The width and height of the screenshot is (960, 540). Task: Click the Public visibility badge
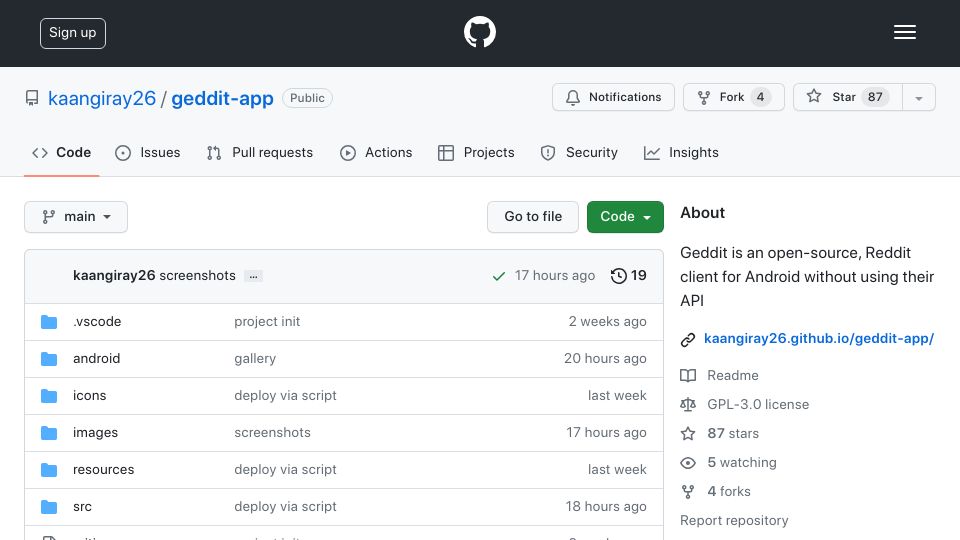coord(307,98)
